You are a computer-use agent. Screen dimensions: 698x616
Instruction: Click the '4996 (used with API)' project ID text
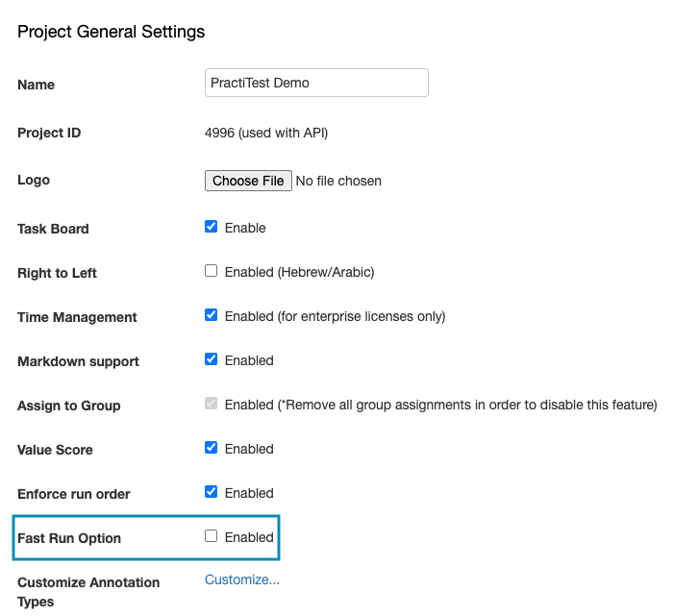click(266, 133)
